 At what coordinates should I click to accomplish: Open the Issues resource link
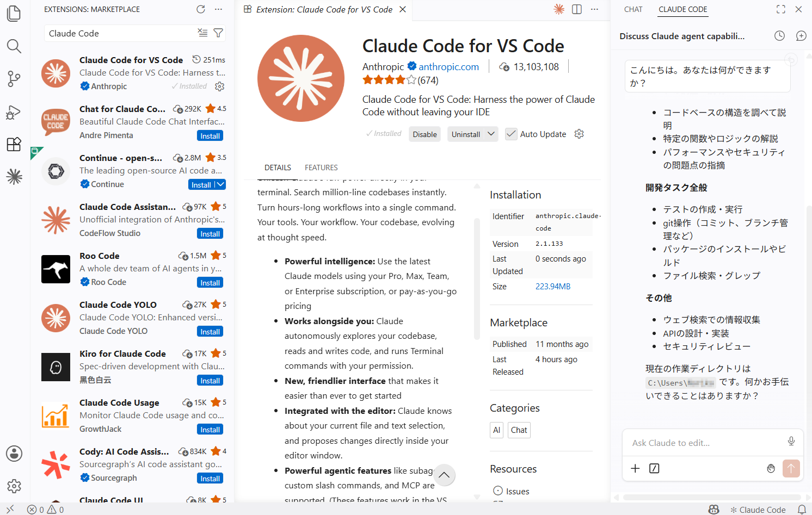point(518,491)
